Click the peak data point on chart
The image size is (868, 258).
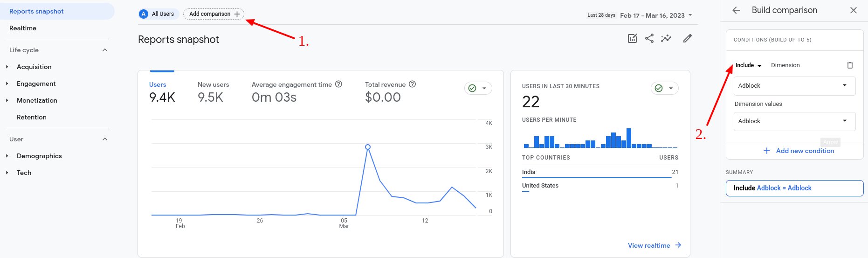pyautogui.click(x=368, y=147)
